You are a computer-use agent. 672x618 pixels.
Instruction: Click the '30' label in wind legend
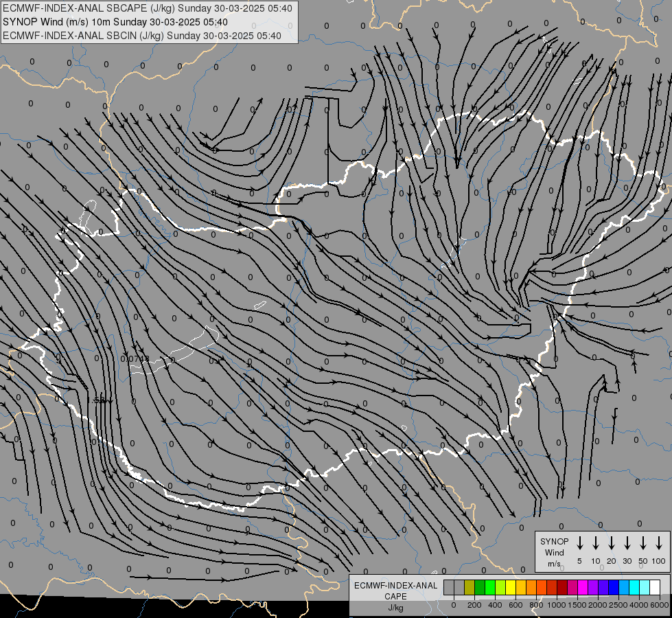(627, 561)
